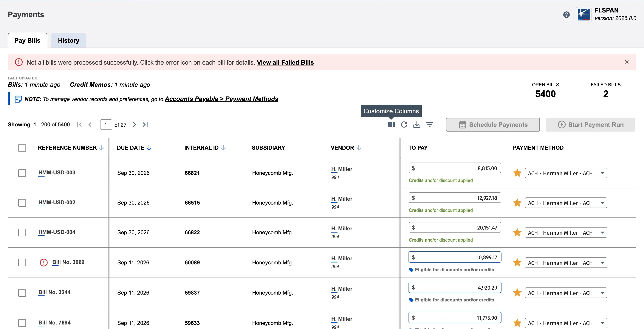The height and width of the screenshot is (329, 644).
Task: Click Schedule Payments button
Action: pyautogui.click(x=493, y=124)
